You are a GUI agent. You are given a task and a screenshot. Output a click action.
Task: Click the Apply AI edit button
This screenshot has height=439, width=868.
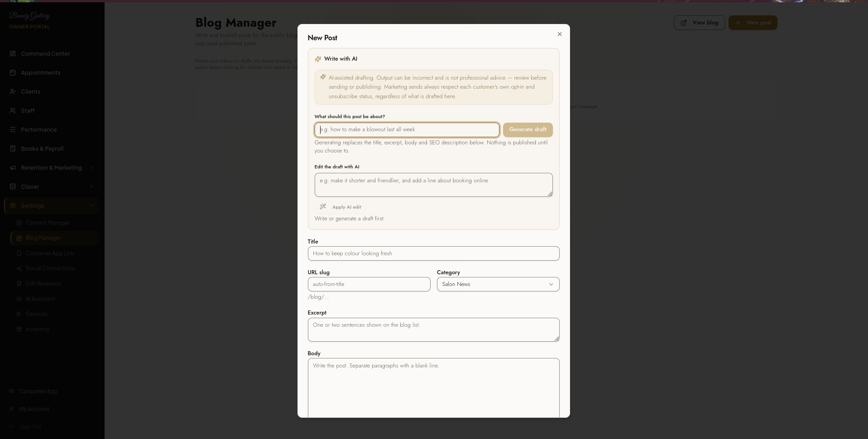pyautogui.click(x=340, y=207)
